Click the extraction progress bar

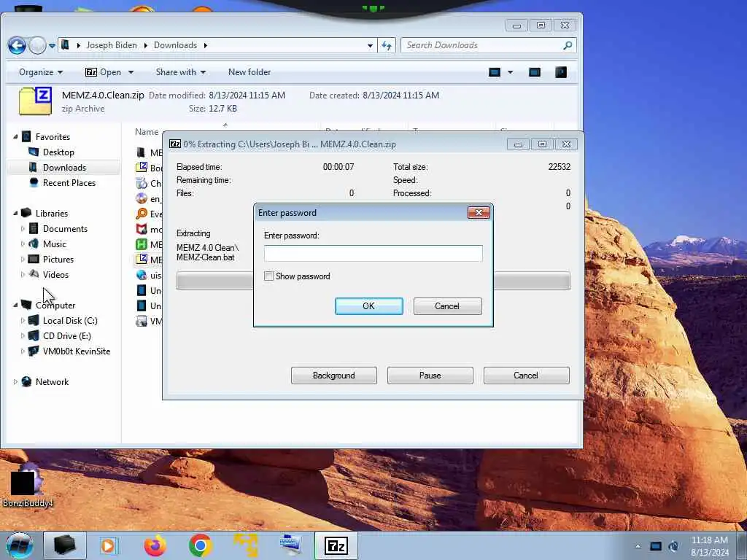[x=373, y=281]
